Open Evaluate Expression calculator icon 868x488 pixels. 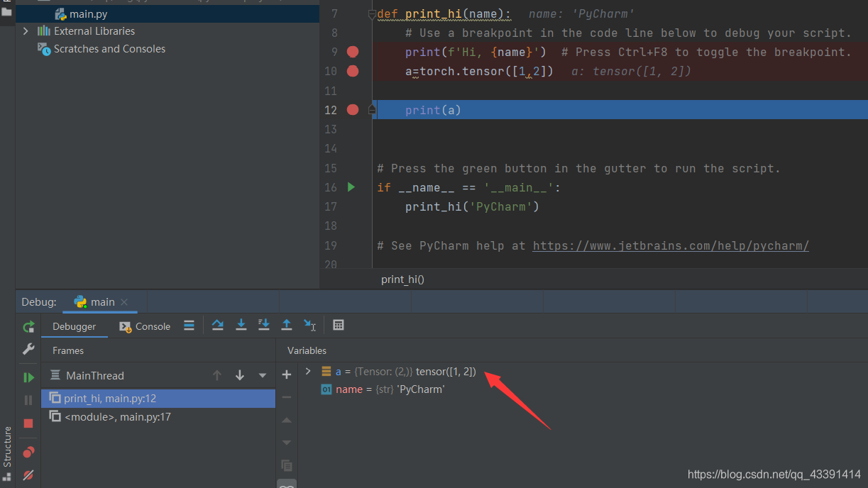point(339,325)
